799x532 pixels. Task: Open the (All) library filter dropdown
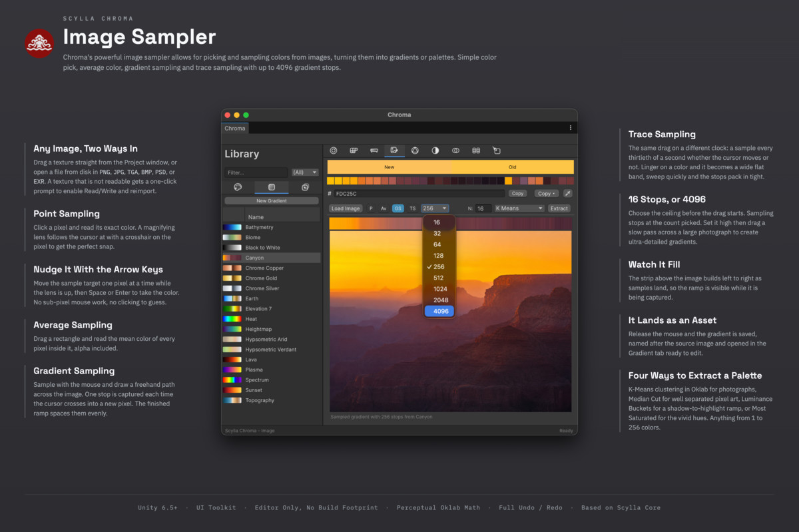click(x=305, y=172)
